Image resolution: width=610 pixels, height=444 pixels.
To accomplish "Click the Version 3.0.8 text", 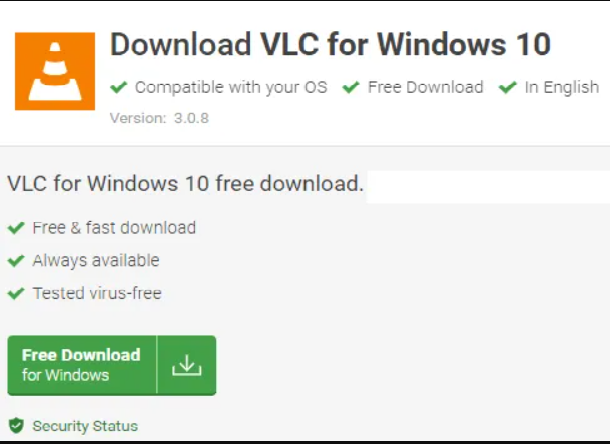I will tap(160, 118).
